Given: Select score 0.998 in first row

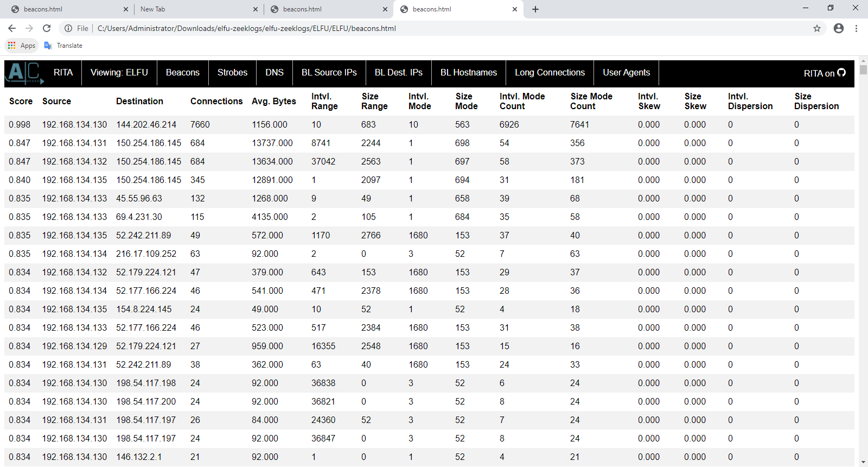Looking at the screenshot, I should 20,125.
